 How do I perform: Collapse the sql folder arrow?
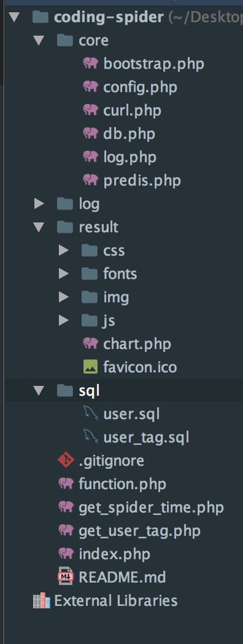(x=39, y=391)
